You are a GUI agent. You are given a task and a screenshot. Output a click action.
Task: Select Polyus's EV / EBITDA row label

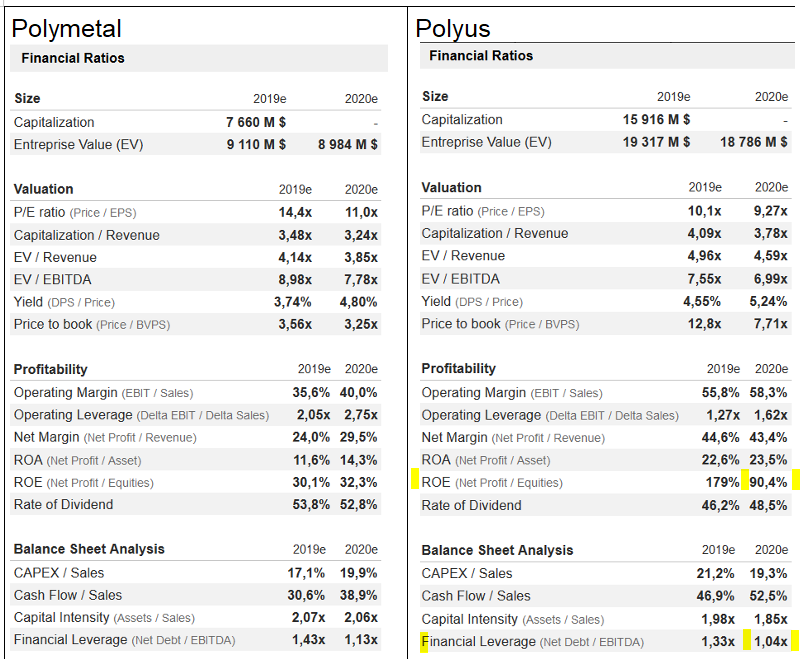(x=460, y=278)
